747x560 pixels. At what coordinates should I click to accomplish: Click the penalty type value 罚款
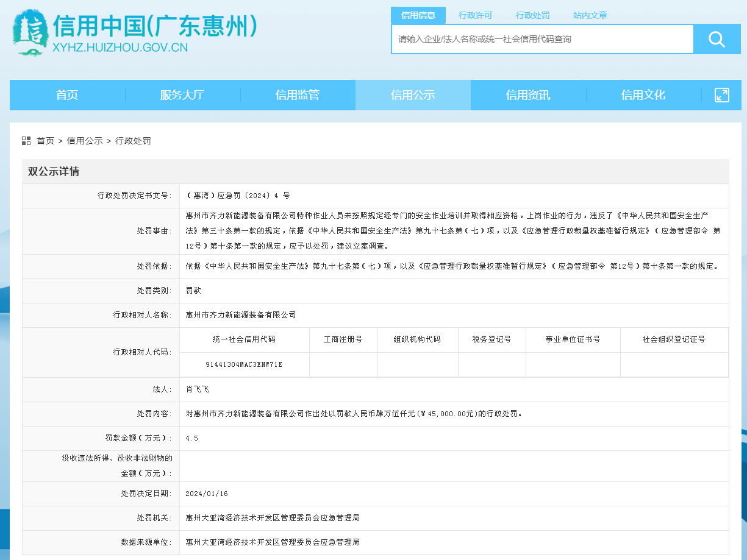(193, 291)
